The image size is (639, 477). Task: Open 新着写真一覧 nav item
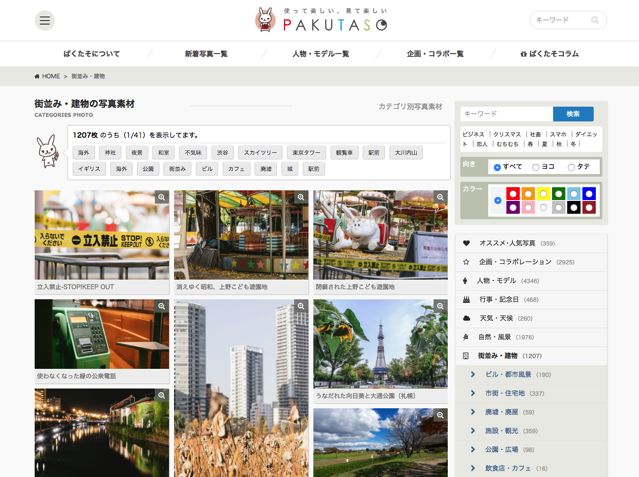[x=206, y=54]
